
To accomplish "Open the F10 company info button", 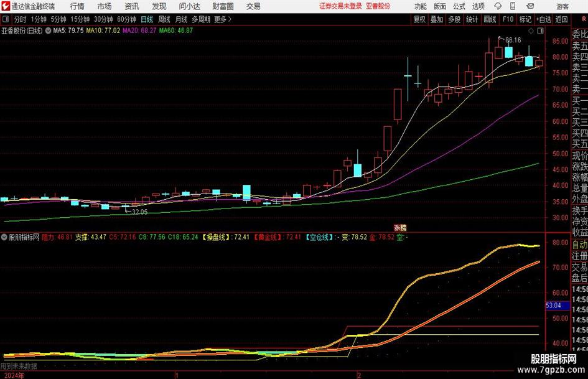I will tap(508, 19).
